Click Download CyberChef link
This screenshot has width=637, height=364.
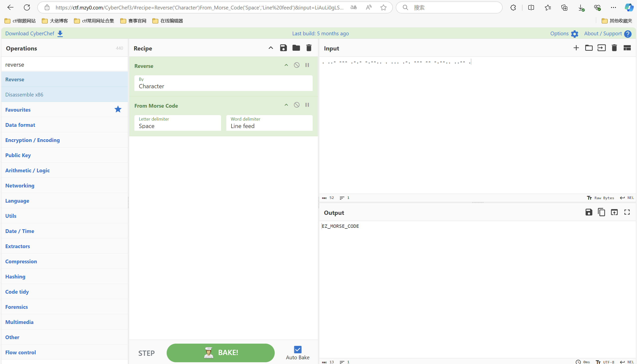click(34, 34)
